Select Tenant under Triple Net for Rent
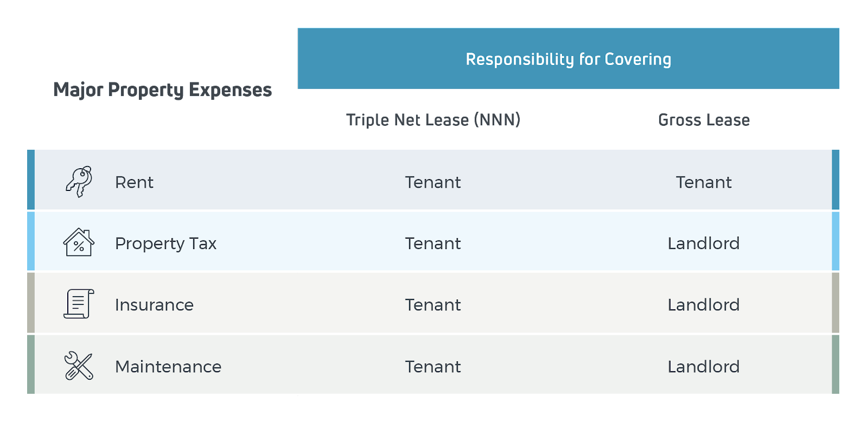The image size is (868, 434). (433, 182)
